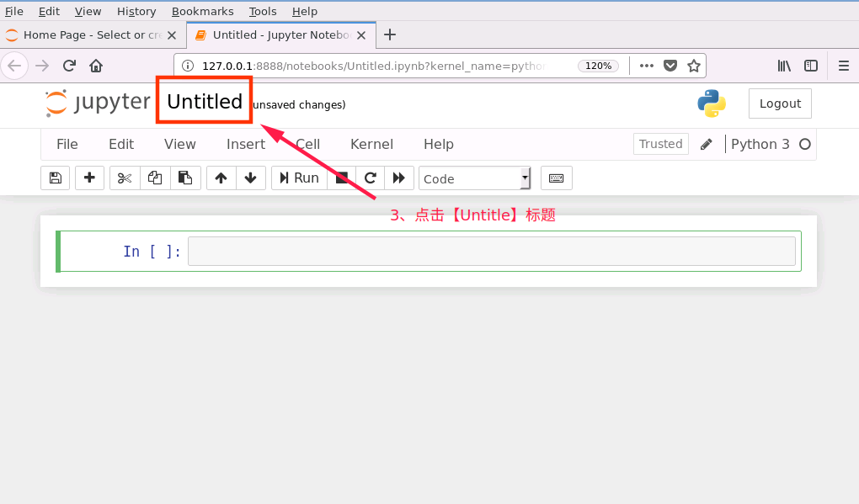Reset the 120% zoom level badge
This screenshot has width=859, height=504.
(598, 66)
